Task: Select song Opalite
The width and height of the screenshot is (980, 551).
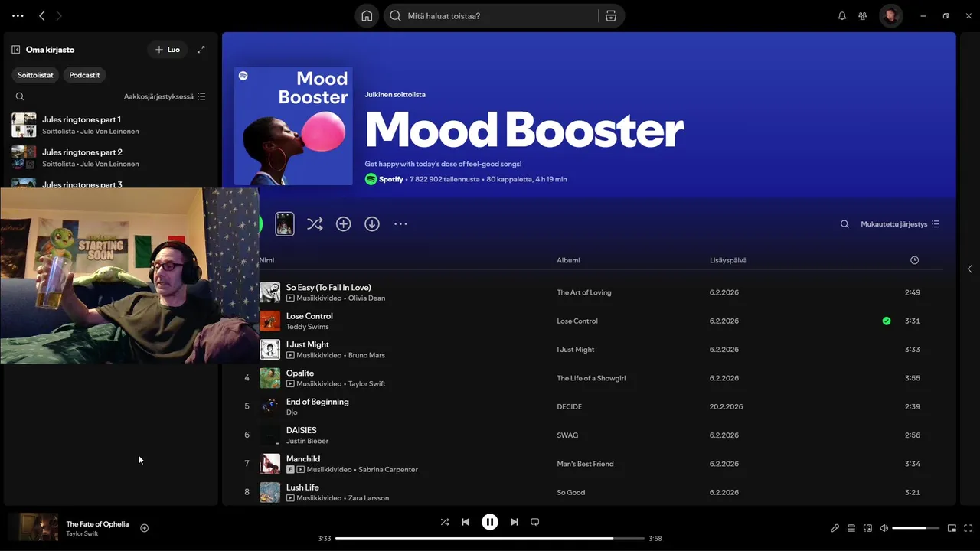Action: 300,373
